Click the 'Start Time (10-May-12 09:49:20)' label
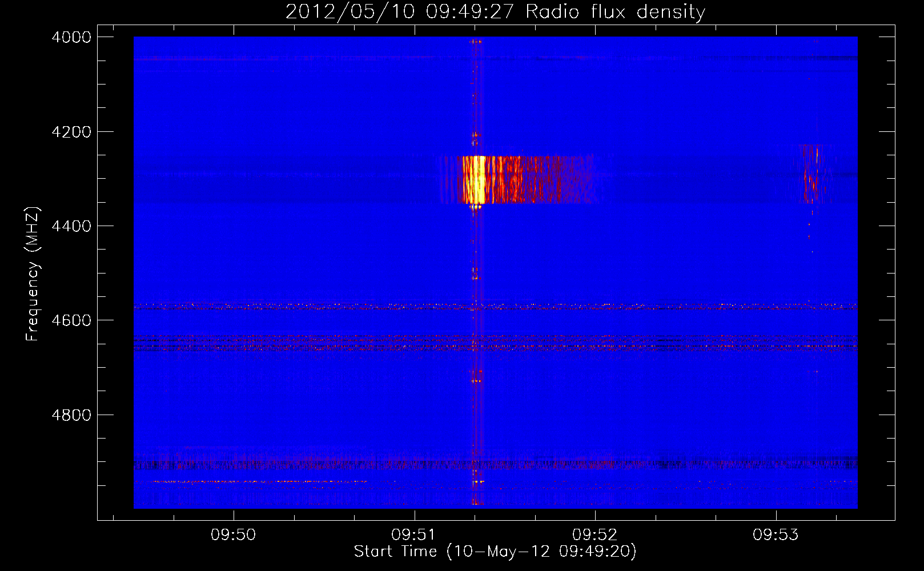 (x=495, y=552)
